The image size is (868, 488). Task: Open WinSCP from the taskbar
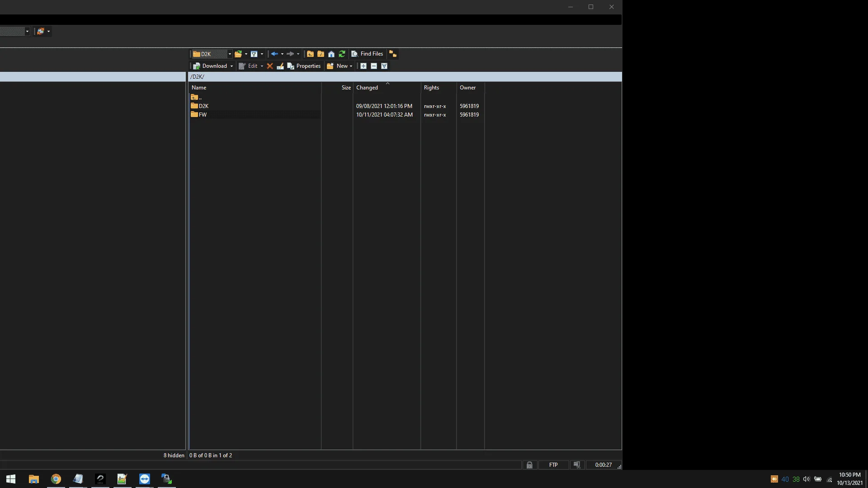(167, 479)
